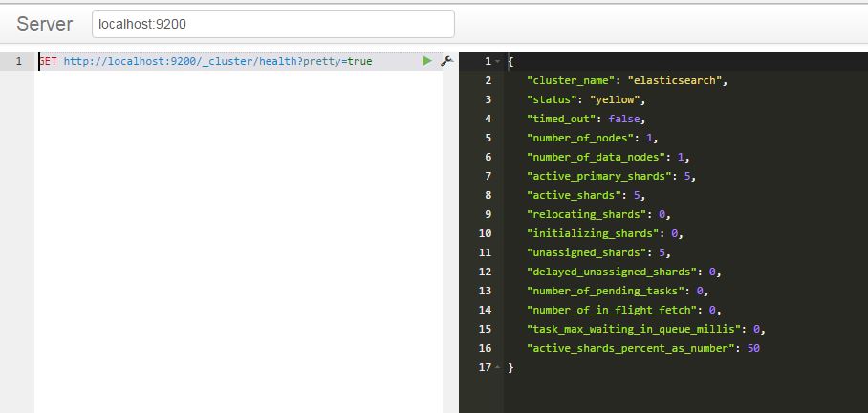
Task: Click line number 1 in request editor gutter
Action: click(19, 61)
